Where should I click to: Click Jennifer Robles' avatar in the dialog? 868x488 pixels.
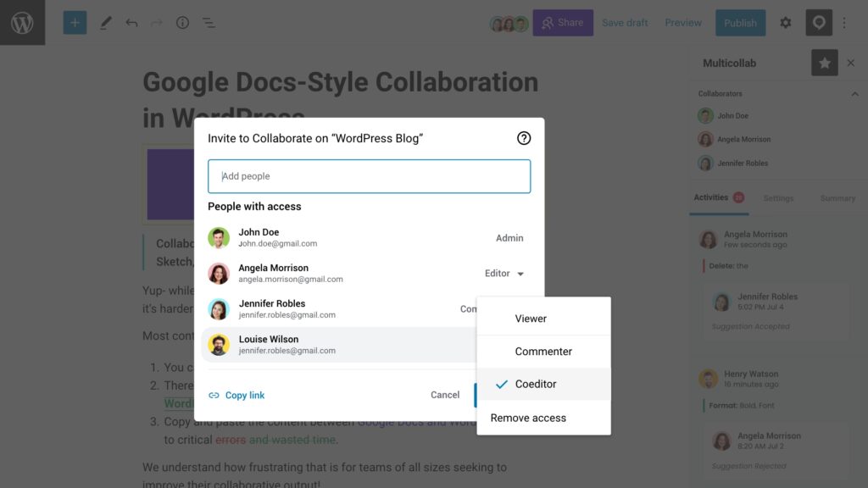point(219,309)
